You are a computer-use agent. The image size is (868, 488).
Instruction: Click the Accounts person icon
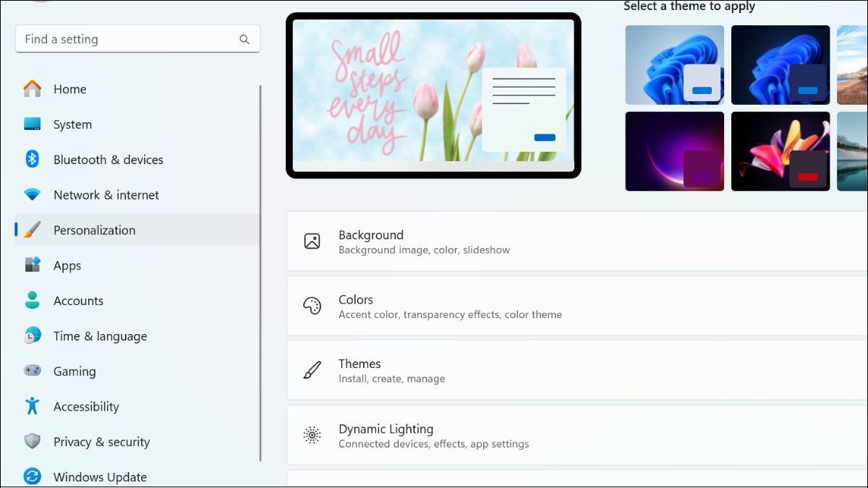(33, 300)
